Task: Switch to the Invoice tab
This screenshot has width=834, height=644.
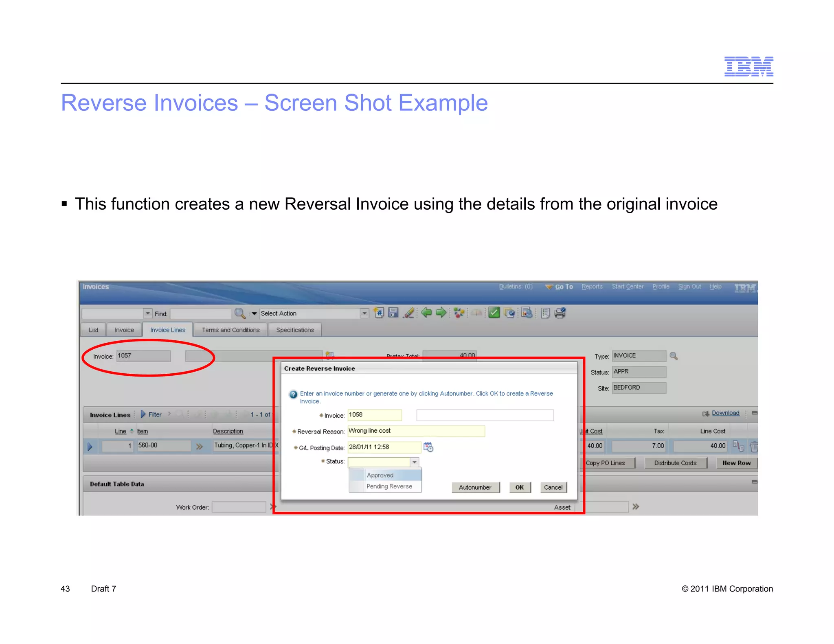Action: click(124, 330)
